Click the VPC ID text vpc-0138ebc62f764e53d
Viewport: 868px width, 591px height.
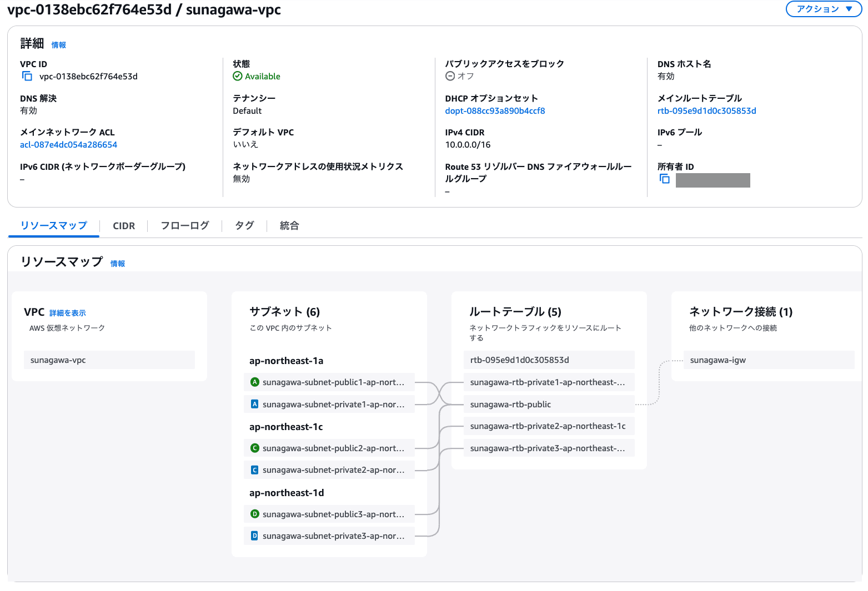click(x=88, y=76)
